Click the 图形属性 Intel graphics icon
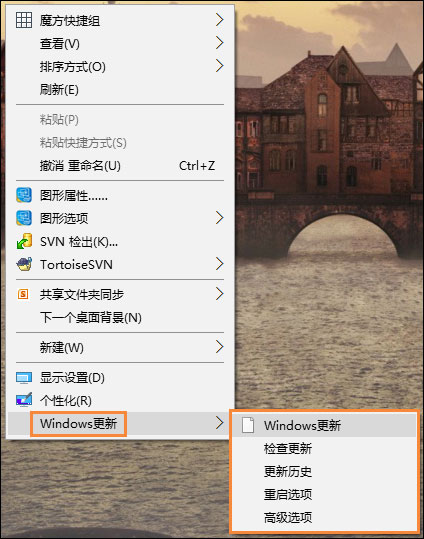This screenshot has width=424, height=539. pyautogui.click(x=24, y=195)
